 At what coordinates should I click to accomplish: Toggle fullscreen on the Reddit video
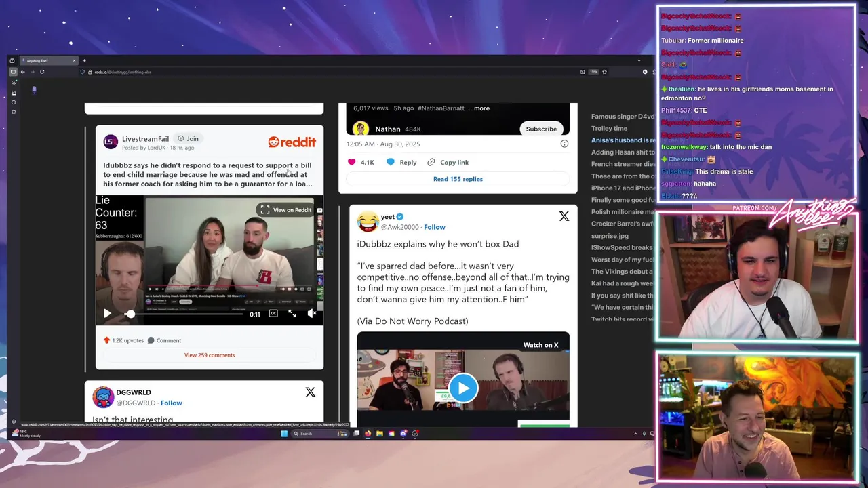[292, 314]
